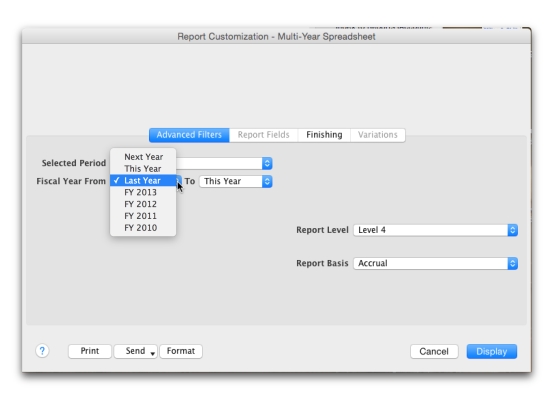Switch to the Advanced Filters tab
The width and height of the screenshot is (554, 399).
pyautogui.click(x=189, y=135)
